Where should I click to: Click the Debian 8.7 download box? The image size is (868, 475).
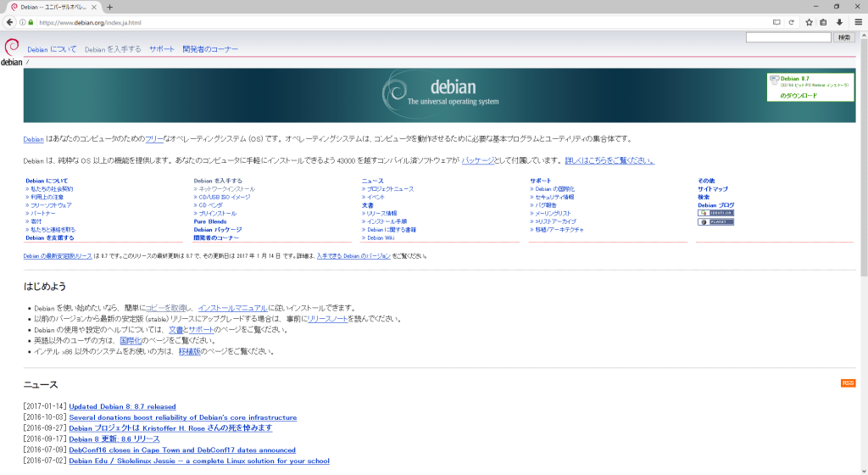point(810,87)
